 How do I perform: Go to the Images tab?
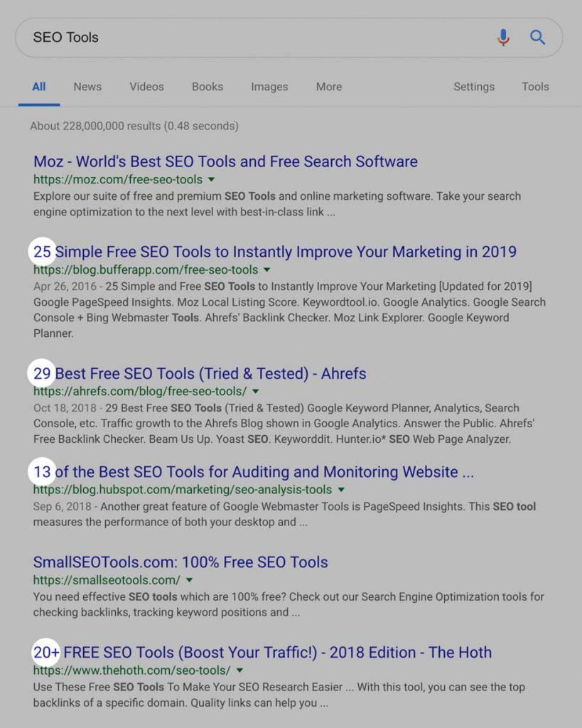[x=269, y=87]
